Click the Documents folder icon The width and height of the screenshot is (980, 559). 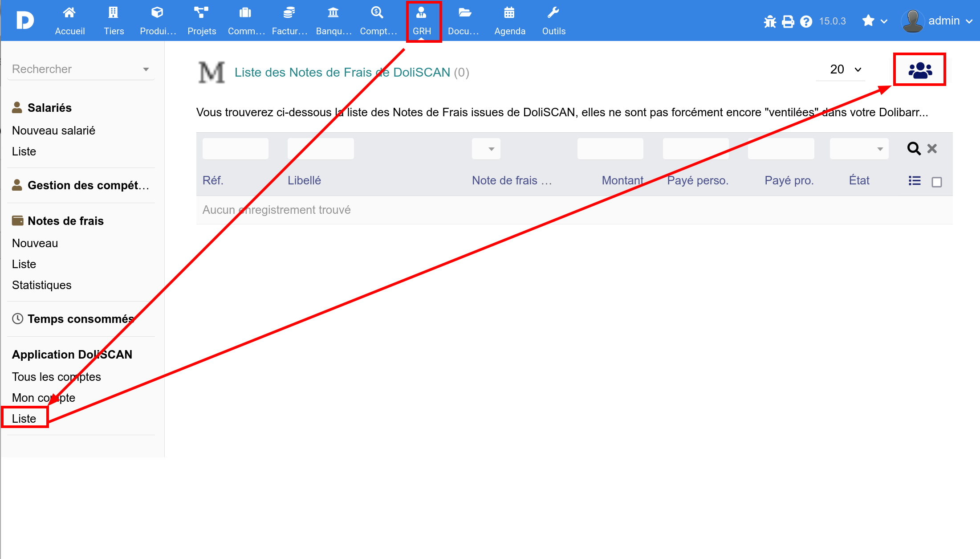[x=465, y=12]
